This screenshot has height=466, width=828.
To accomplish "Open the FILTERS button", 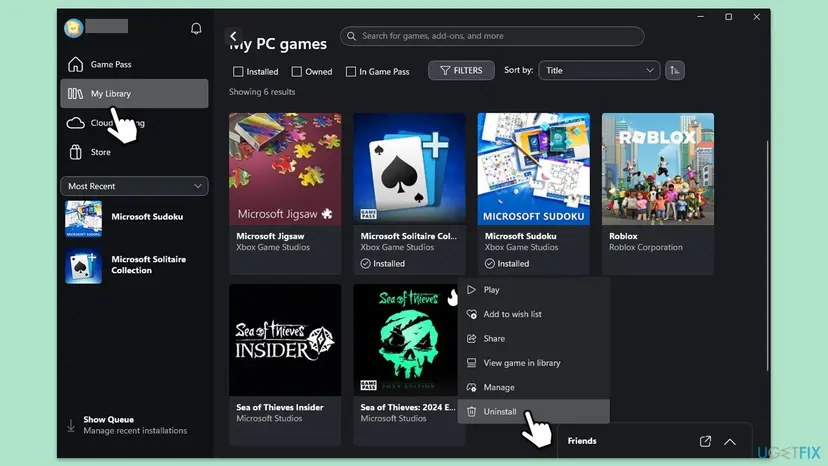I will (461, 70).
